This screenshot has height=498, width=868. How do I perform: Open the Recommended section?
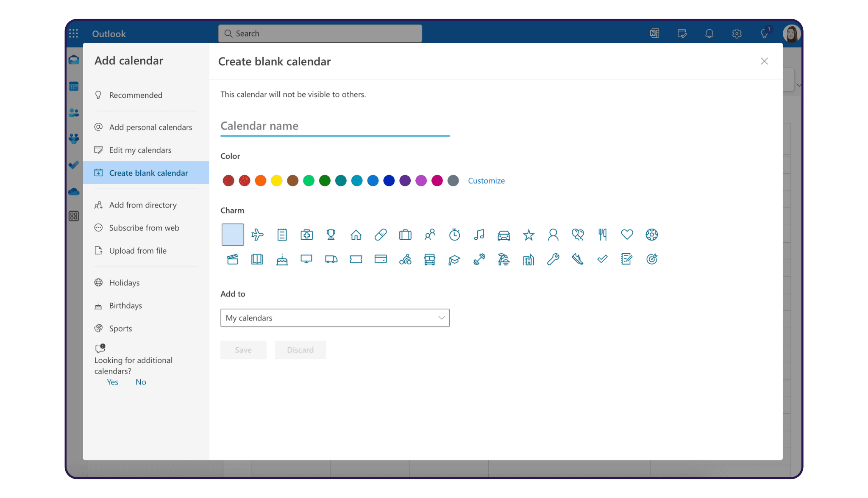[146, 95]
